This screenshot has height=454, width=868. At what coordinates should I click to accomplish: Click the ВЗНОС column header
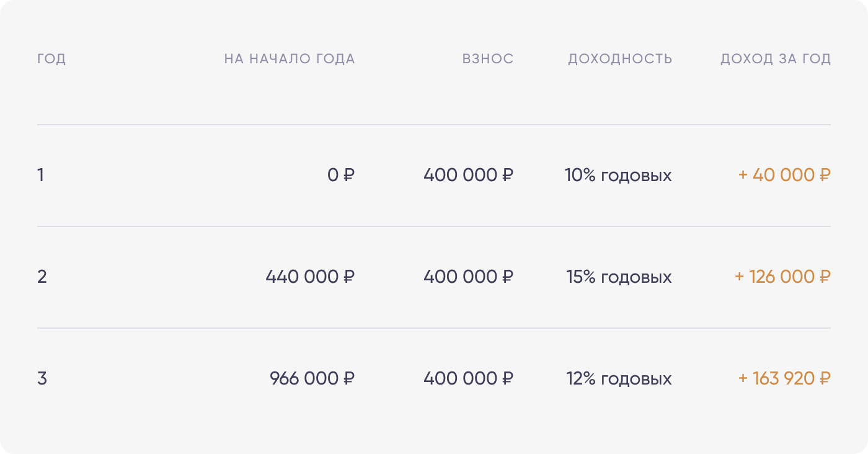(x=488, y=59)
